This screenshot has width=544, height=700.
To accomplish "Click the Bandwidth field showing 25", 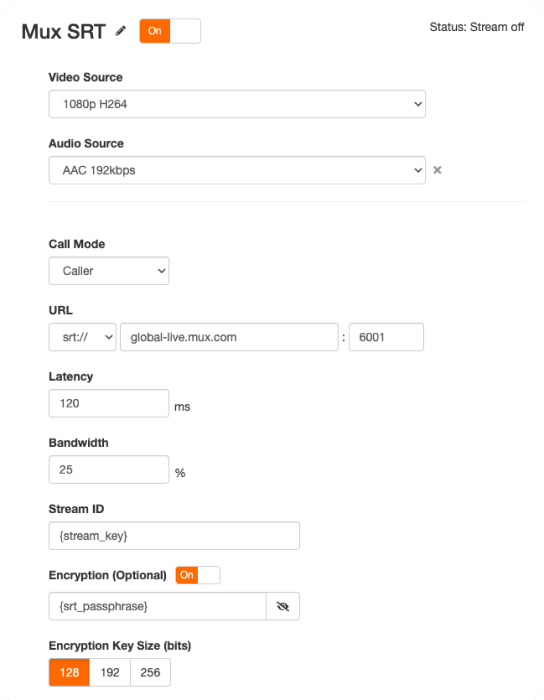I will point(109,470).
